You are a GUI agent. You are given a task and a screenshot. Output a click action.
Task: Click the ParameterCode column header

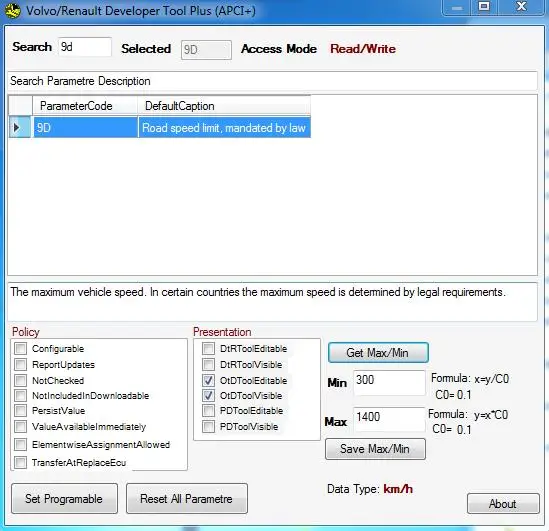tap(85, 106)
